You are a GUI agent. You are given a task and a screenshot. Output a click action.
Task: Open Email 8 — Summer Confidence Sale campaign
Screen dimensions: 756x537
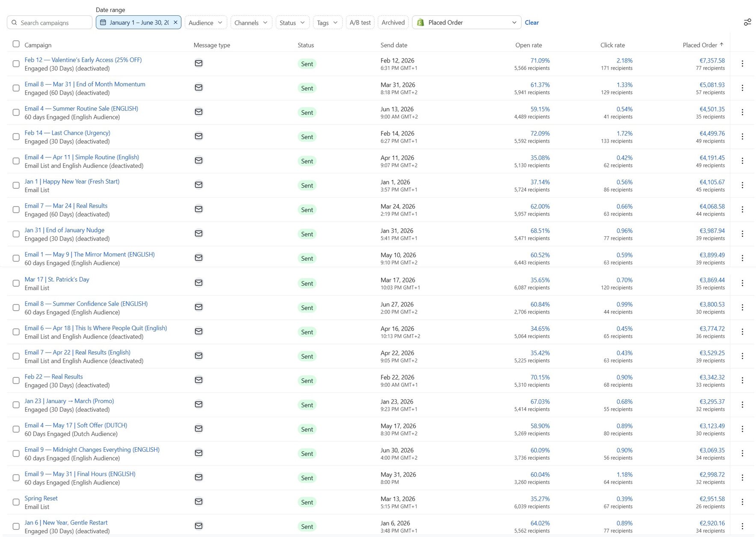tap(86, 304)
